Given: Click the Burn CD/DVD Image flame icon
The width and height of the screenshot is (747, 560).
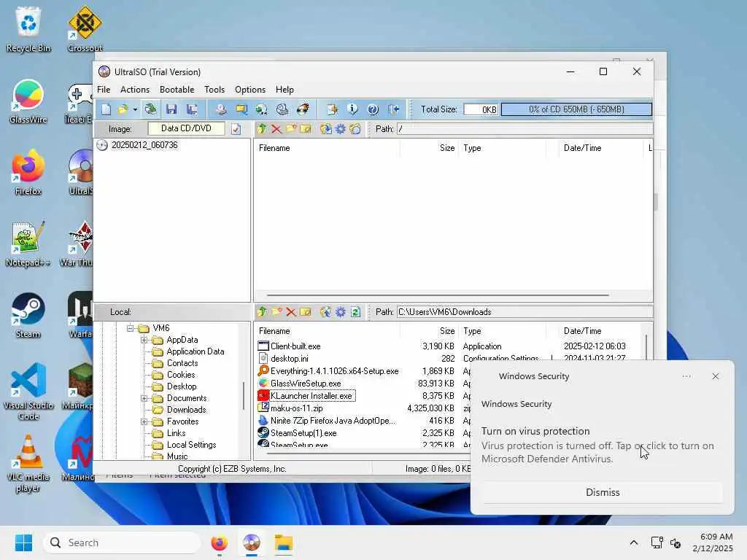Looking at the screenshot, I should pyautogui.click(x=303, y=109).
